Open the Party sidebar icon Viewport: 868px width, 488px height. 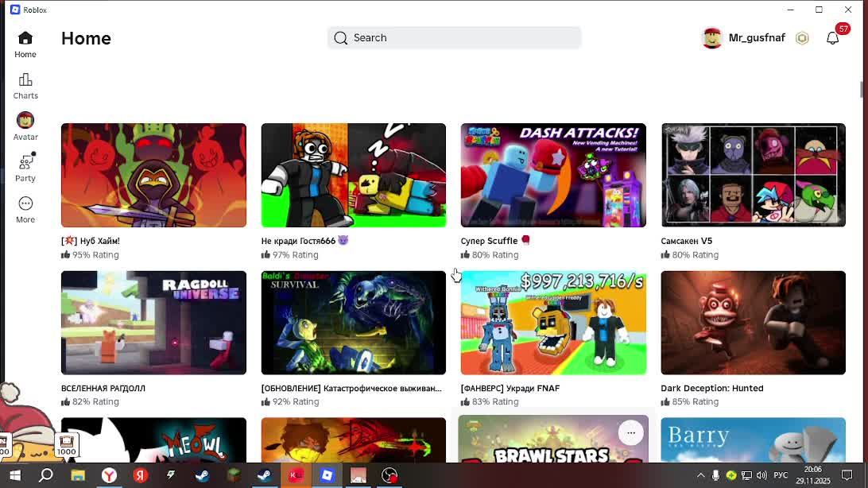tap(25, 162)
